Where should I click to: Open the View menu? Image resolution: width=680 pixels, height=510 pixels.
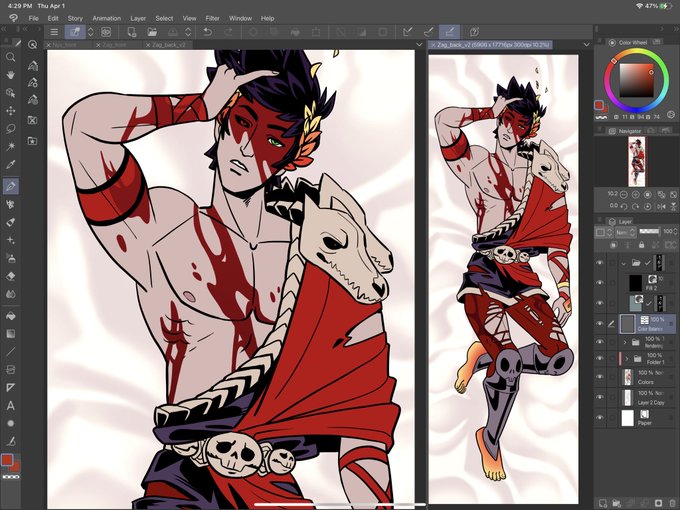189,18
